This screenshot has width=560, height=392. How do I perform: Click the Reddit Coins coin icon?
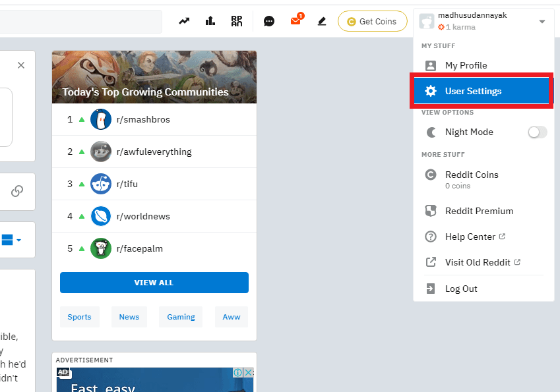click(x=431, y=175)
